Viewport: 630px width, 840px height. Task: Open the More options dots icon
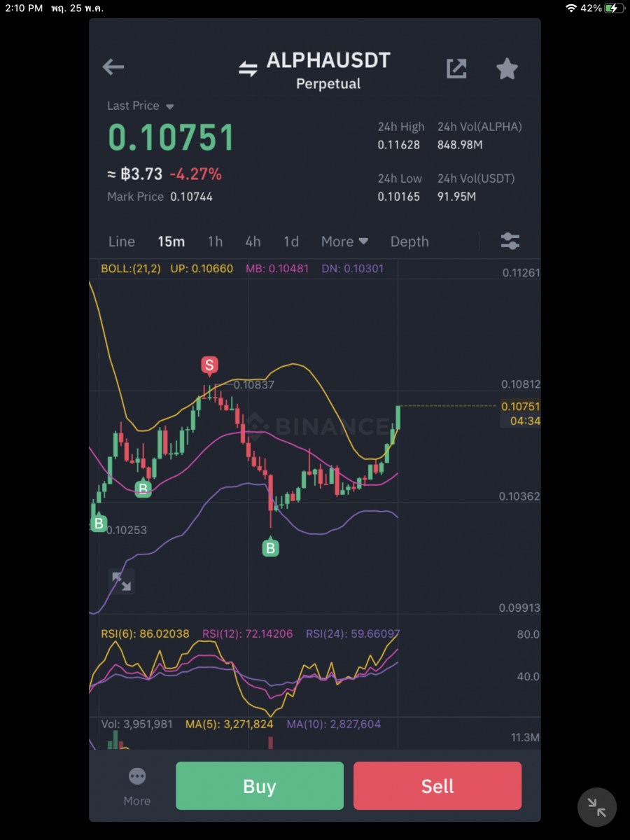click(x=137, y=776)
